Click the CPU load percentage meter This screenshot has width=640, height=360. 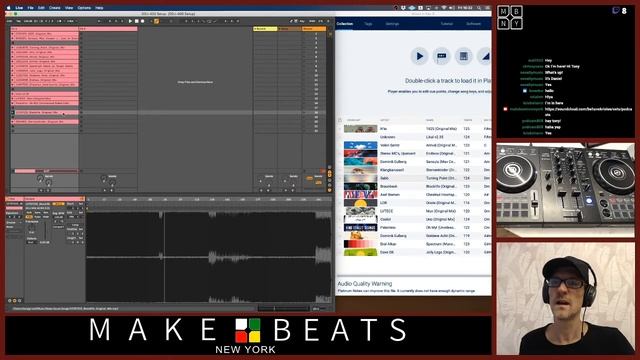pyautogui.click(x=320, y=21)
